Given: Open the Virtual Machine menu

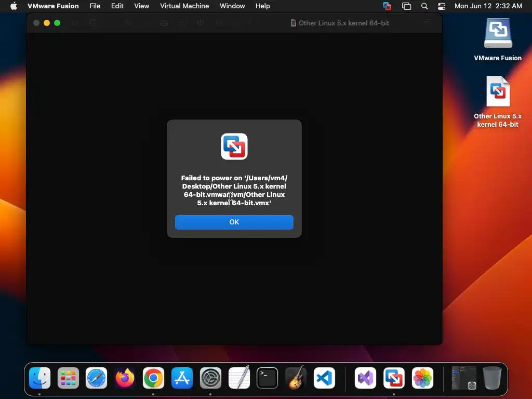Looking at the screenshot, I should coord(184,6).
